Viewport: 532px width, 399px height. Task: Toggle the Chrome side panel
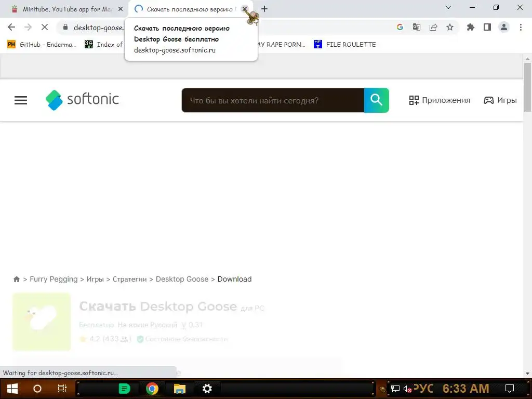click(487, 27)
